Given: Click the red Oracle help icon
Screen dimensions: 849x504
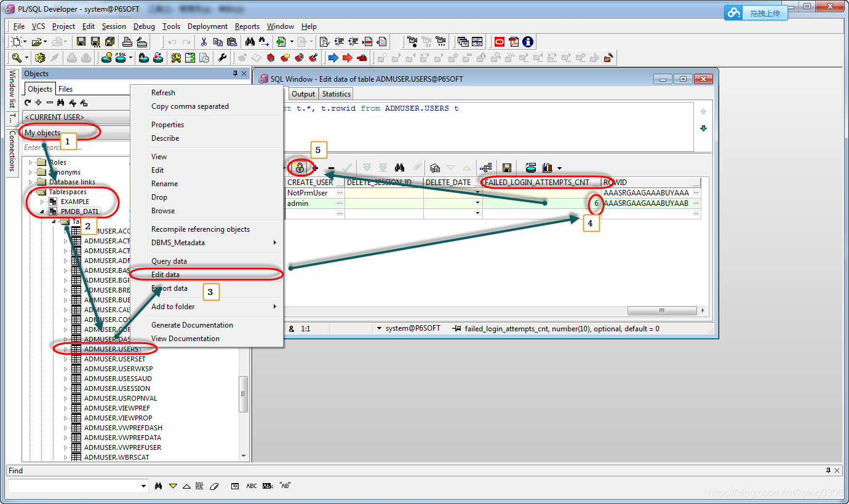Looking at the screenshot, I should [x=499, y=42].
